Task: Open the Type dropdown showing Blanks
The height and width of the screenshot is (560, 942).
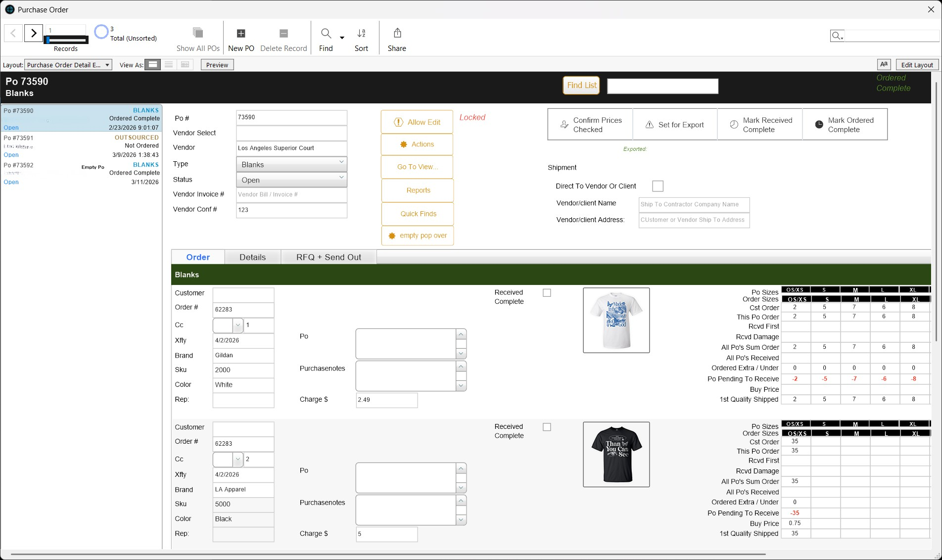Action: click(291, 164)
